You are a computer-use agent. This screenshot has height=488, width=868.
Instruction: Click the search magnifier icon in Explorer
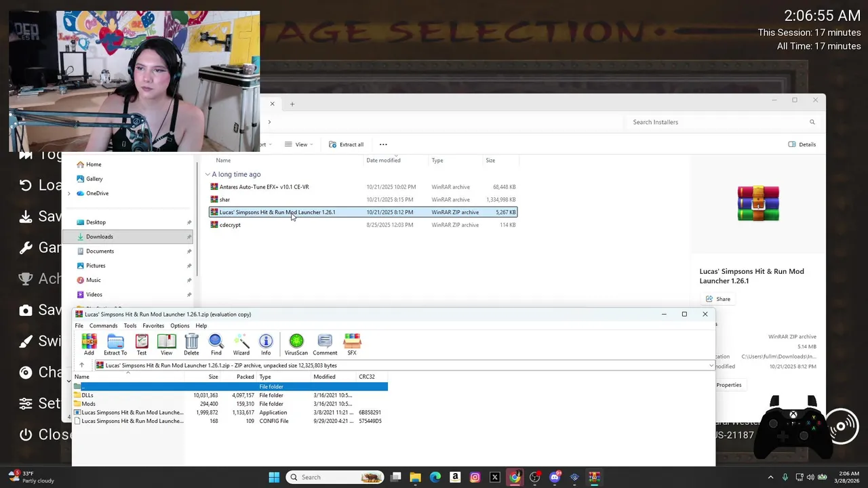812,122
